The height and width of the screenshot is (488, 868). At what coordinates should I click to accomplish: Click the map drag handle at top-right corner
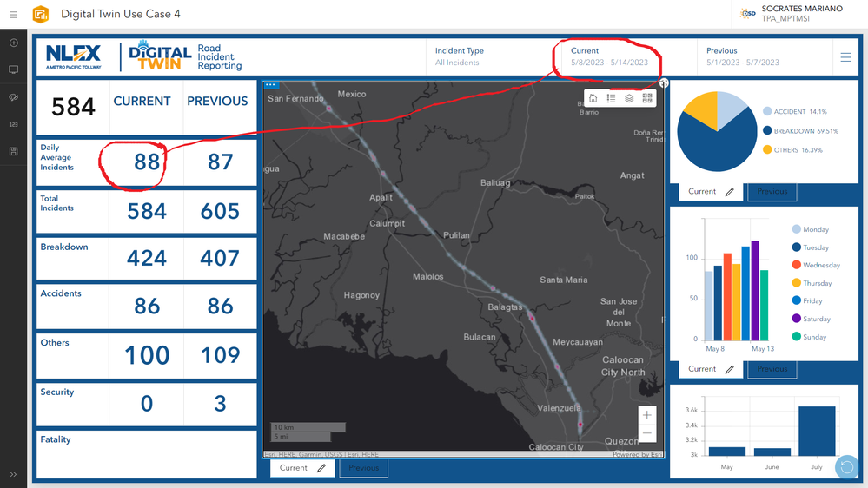click(664, 83)
